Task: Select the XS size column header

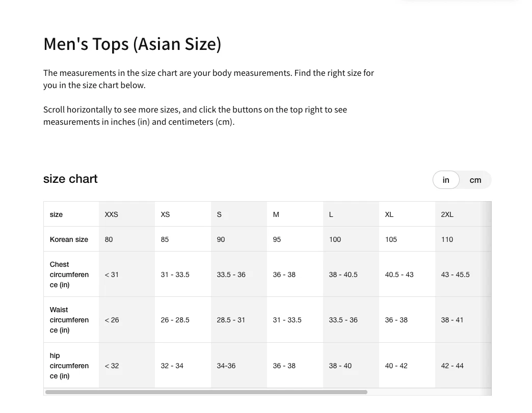Action: (165, 214)
